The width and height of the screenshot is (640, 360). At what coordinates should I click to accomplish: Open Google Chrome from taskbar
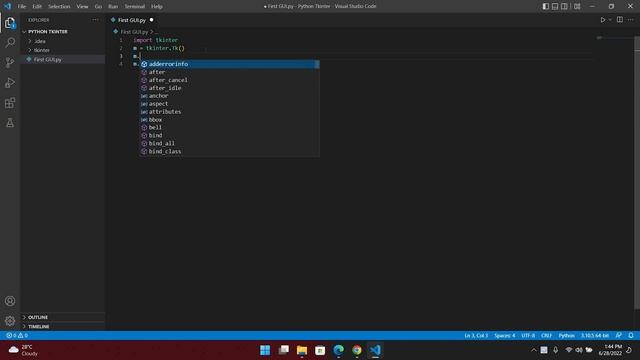357,350
